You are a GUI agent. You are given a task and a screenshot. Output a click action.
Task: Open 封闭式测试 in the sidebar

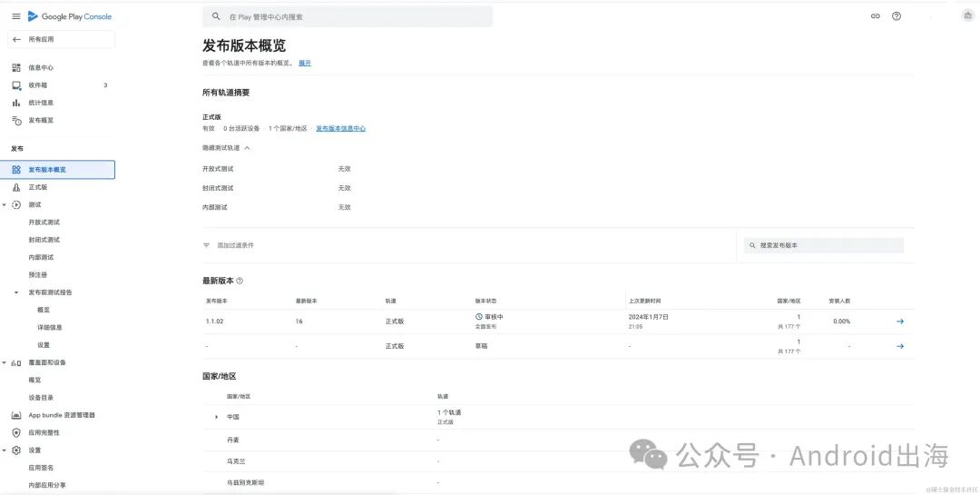[x=44, y=240]
